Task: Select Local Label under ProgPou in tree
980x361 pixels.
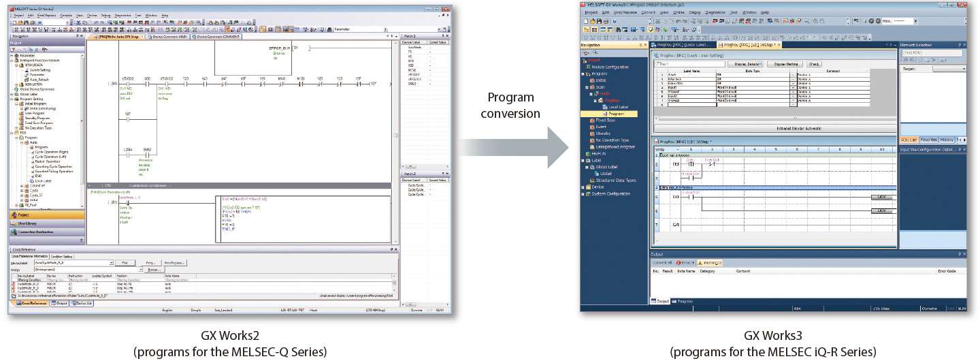Action: pyautogui.click(x=619, y=107)
